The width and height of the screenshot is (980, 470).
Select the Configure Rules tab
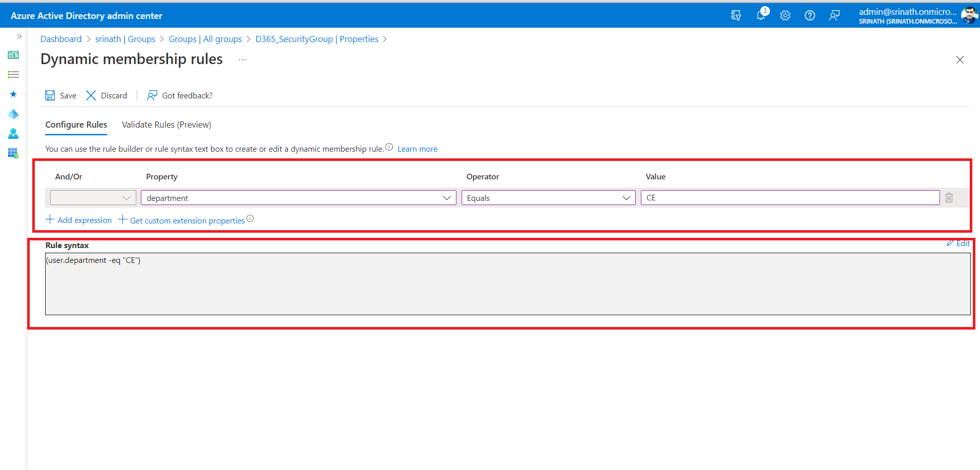(76, 125)
